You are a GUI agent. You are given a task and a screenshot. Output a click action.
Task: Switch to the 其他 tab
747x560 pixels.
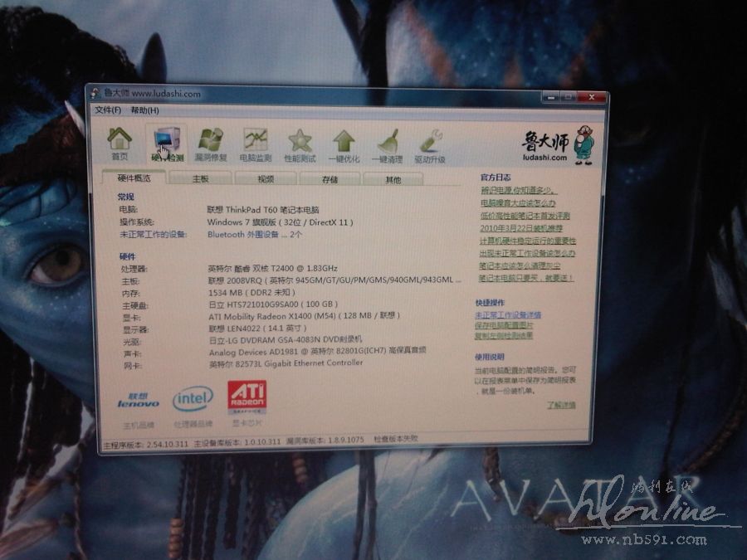393,180
